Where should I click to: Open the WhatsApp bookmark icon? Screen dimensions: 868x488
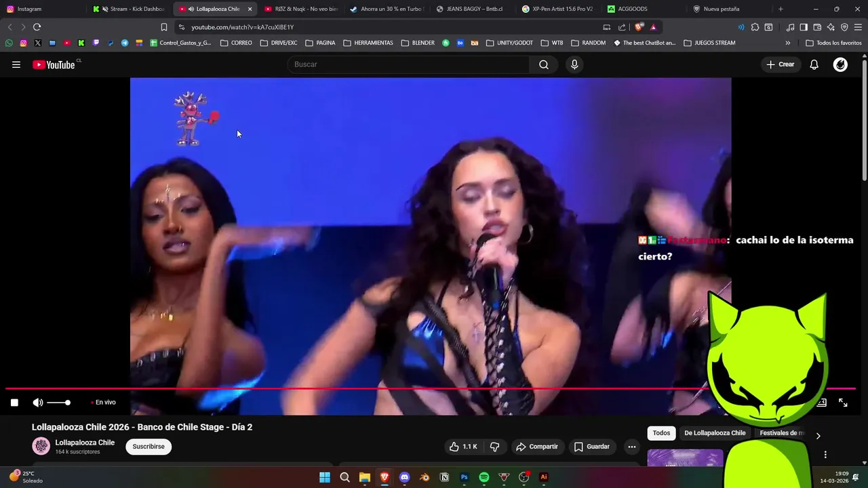pos(9,43)
